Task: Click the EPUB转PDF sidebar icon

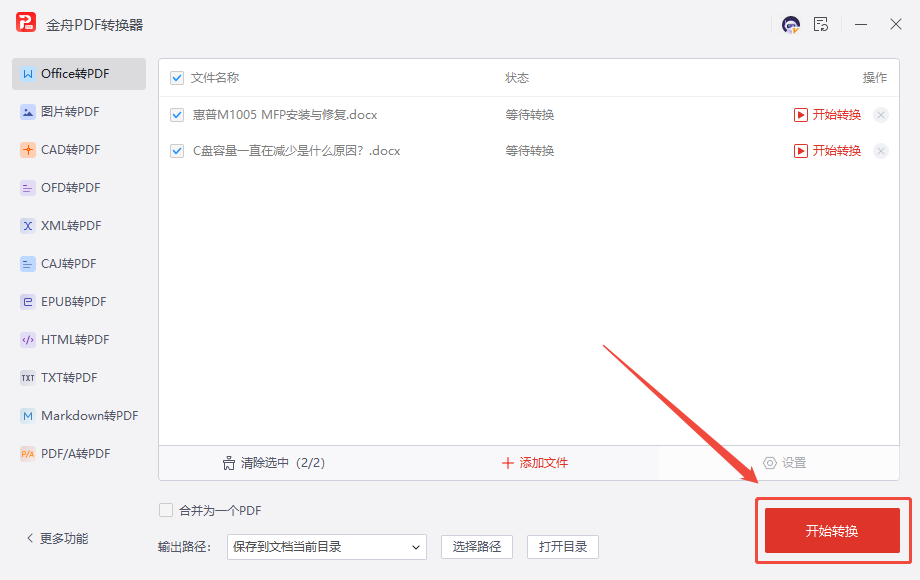Action: pyautogui.click(x=28, y=302)
